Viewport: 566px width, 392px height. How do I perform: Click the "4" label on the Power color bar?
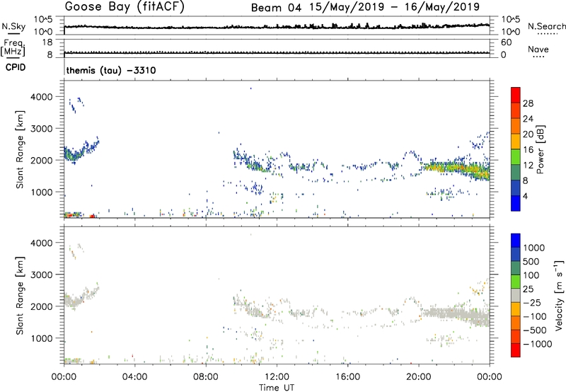click(x=526, y=196)
